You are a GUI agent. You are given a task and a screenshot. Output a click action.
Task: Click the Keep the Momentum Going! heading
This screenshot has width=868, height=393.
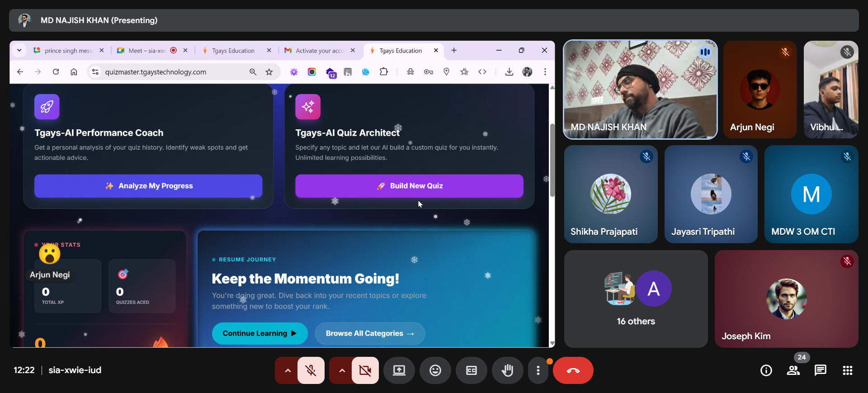306,279
